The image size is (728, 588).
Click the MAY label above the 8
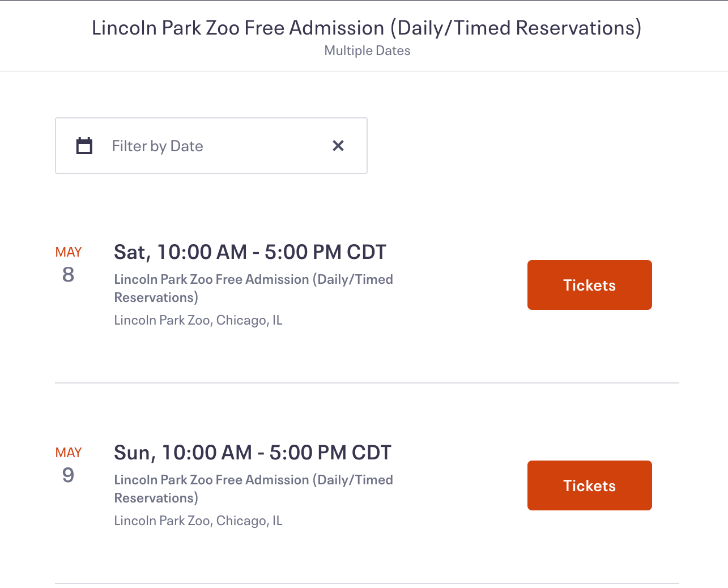click(69, 252)
